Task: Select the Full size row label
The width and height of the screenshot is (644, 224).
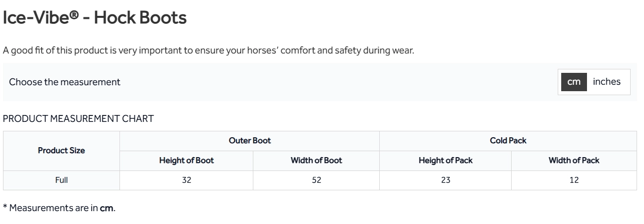Action: click(61, 180)
